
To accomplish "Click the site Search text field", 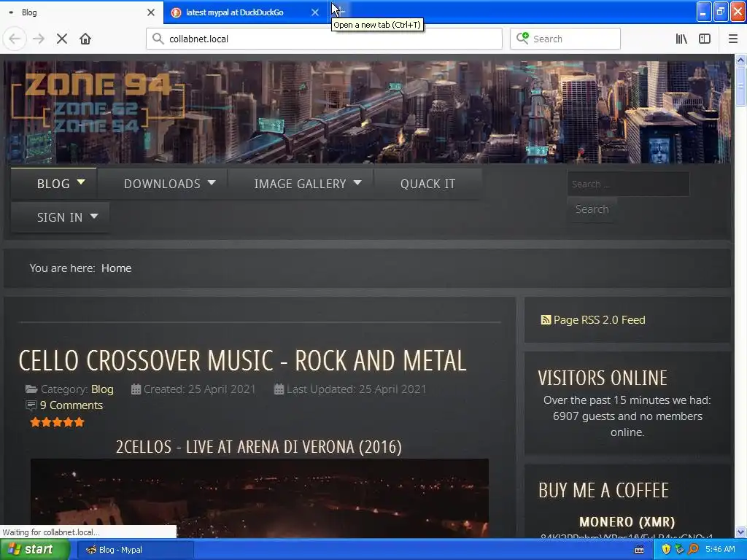I will coord(628,184).
